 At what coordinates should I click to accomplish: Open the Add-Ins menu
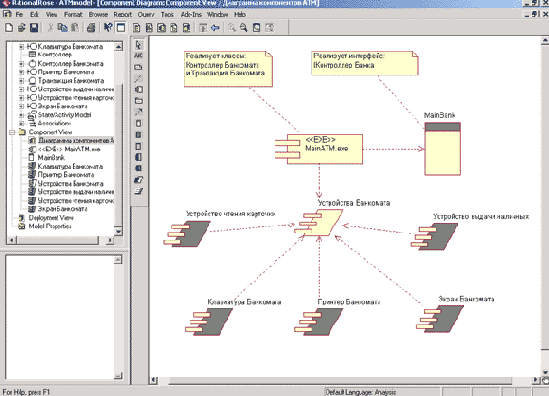point(191,14)
